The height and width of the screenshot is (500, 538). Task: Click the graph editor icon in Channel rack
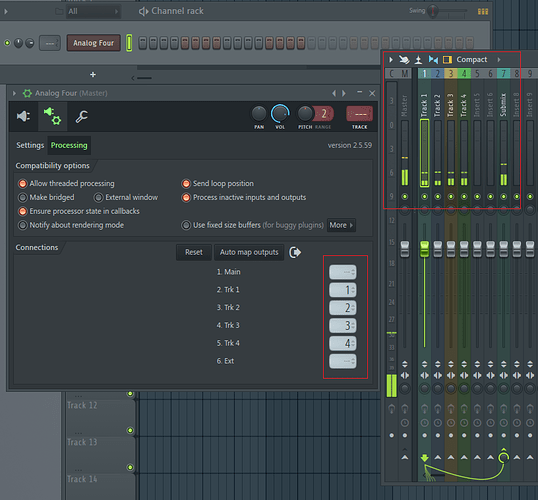pos(483,12)
